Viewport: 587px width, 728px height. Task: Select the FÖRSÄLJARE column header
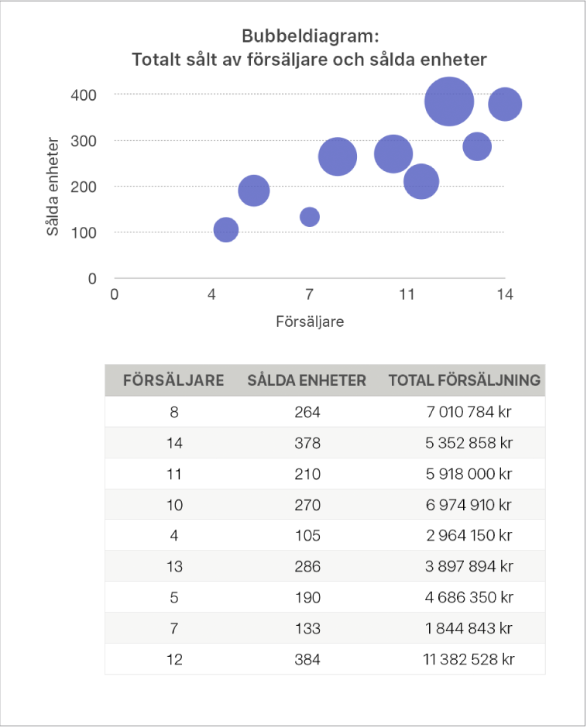coord(173,380)
